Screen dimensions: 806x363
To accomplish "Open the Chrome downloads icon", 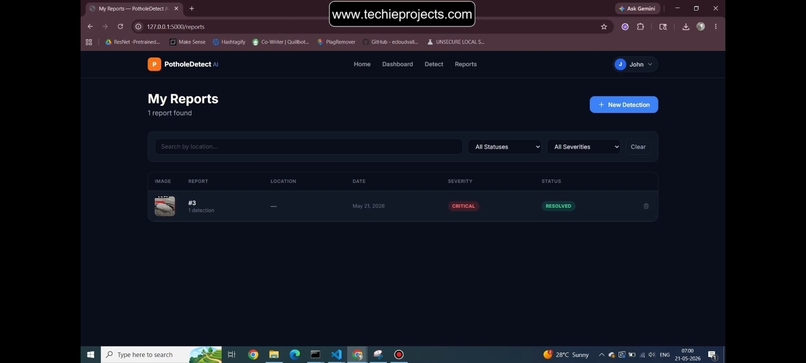I will [685, 27].
